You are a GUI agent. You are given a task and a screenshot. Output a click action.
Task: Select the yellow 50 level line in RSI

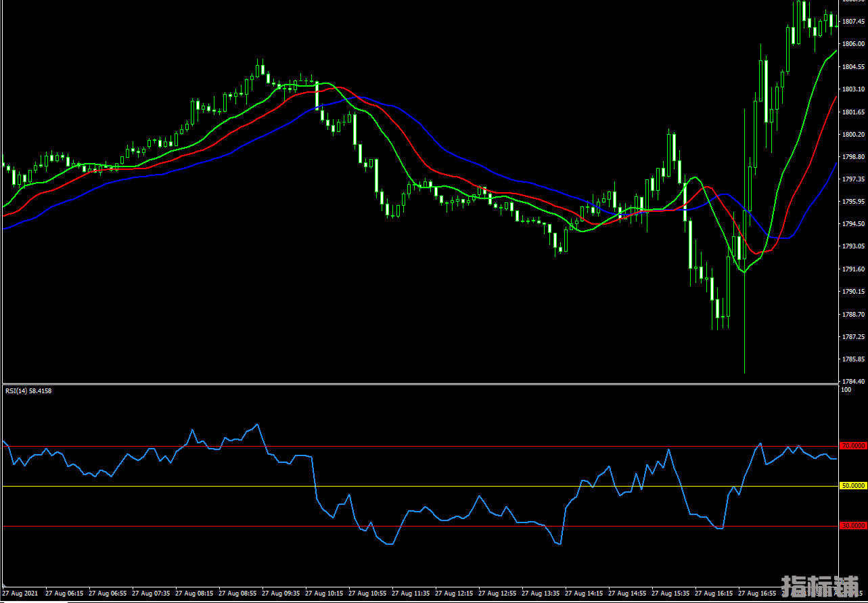tap(419, 486)
